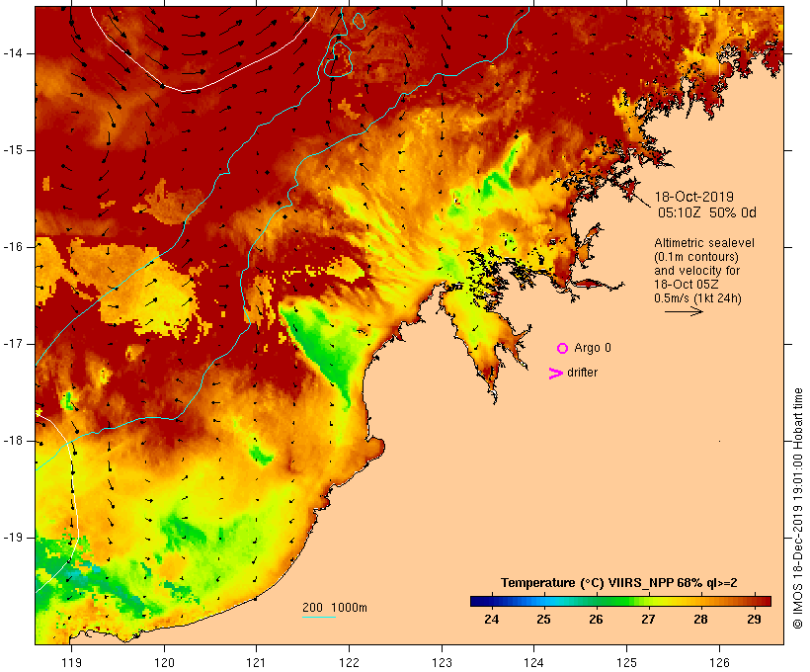Image resolution: width=810 pixels, height=672 pixels.
Task: Click the '(0.1m contours)' text
Action: [x=695, y=257]
